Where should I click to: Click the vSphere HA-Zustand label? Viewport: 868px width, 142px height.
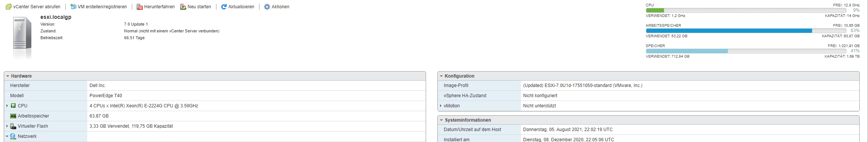(x=465, y=96)
